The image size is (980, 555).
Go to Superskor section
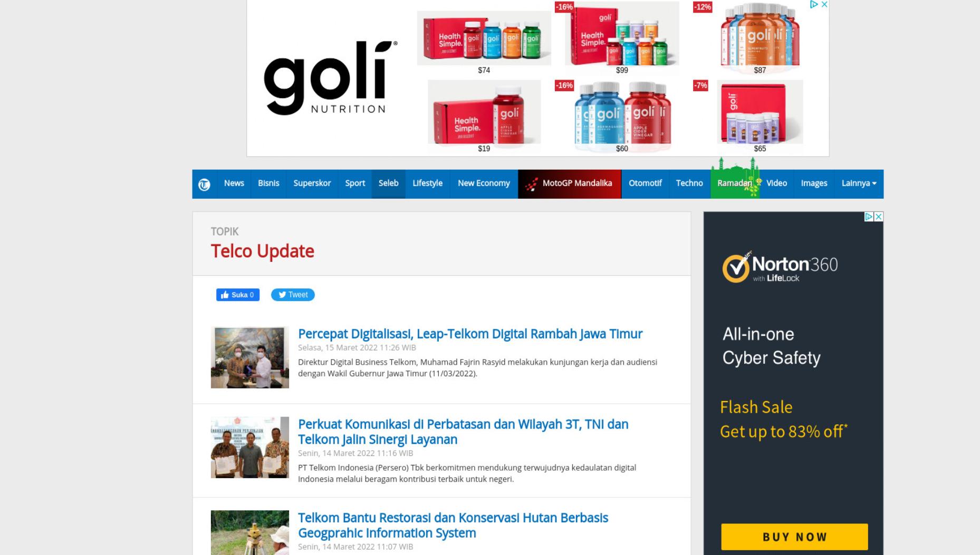click(x=312, y=183)
